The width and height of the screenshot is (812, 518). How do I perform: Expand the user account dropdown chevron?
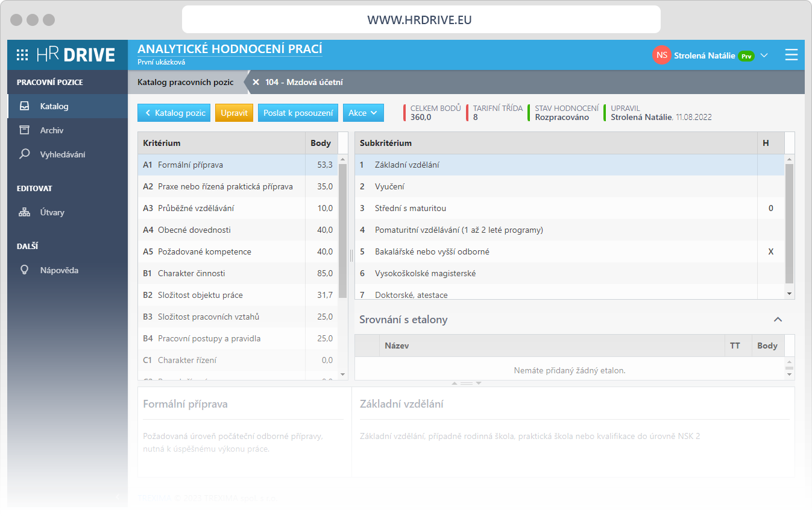click(764, 55)
